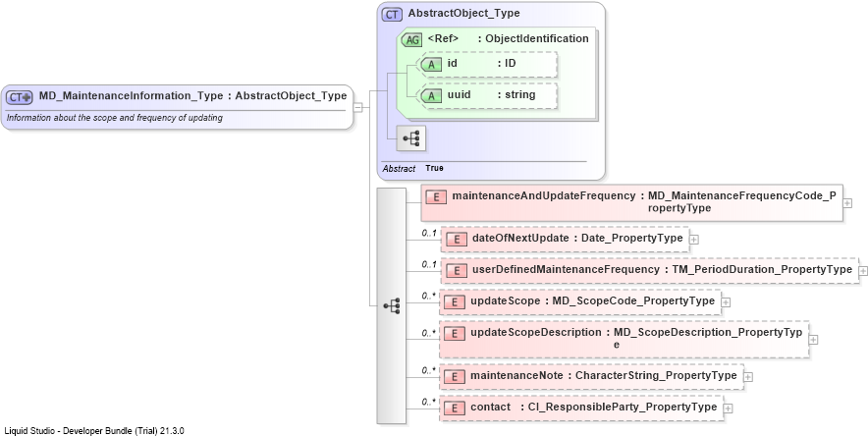Expand the updateScopeDescription element
The image size is (868, 436).
pos(813,340)
